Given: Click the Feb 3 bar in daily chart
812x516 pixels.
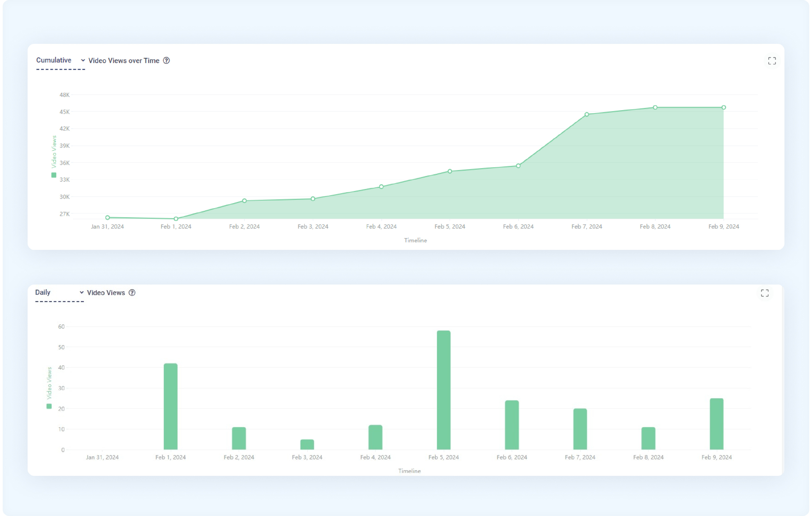Looking at the screenshot, I should tap(307, 445).
